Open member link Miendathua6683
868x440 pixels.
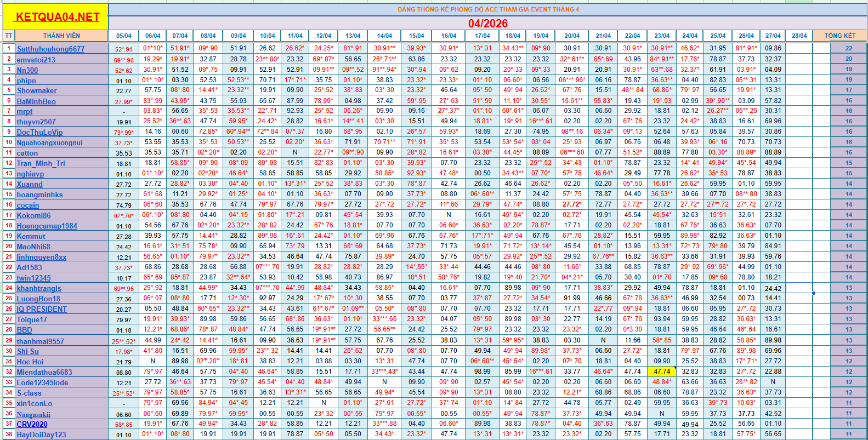[x=44, y=372]
